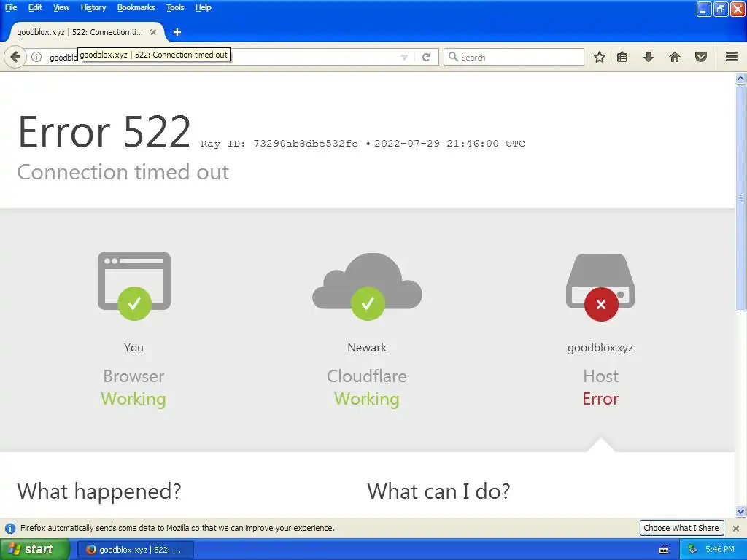
Task: Open the Firefox hamburger menu
Action: 732,57
